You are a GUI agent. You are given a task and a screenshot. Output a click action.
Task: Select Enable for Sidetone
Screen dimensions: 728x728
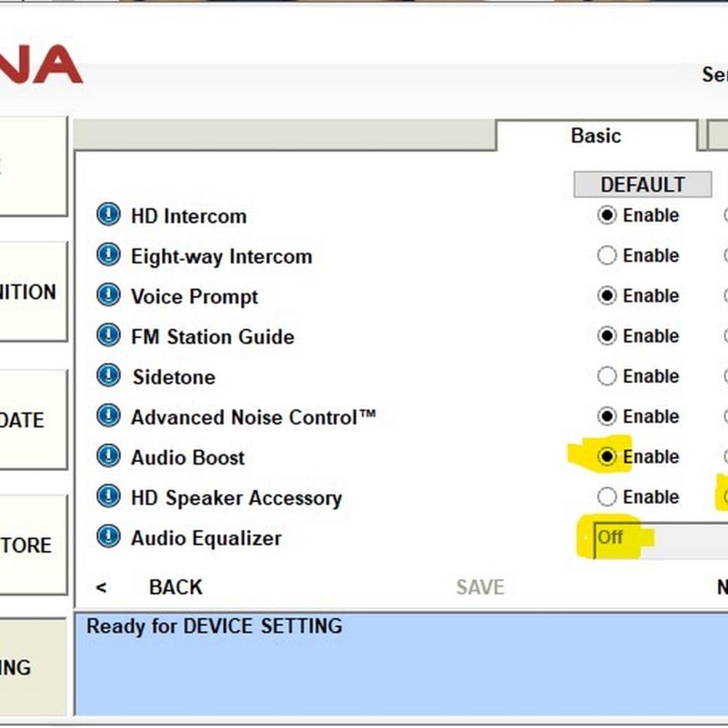point(607,376)
